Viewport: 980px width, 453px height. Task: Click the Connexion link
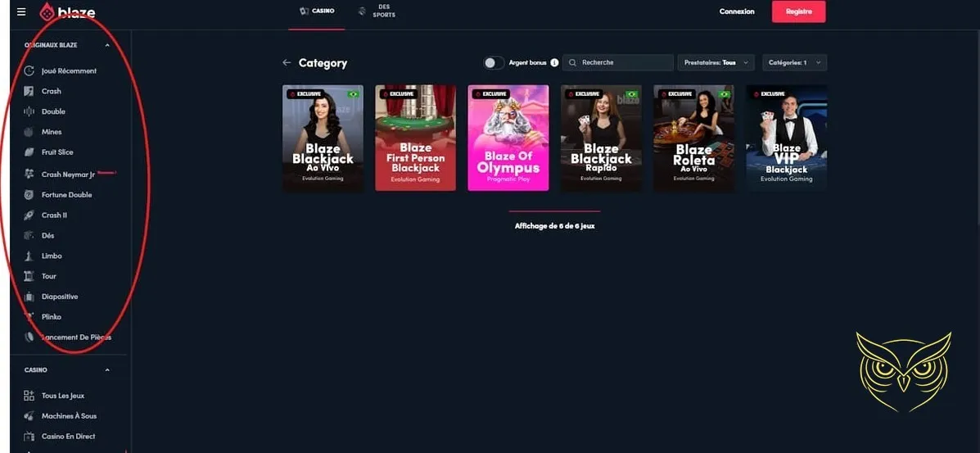point(737,11)
